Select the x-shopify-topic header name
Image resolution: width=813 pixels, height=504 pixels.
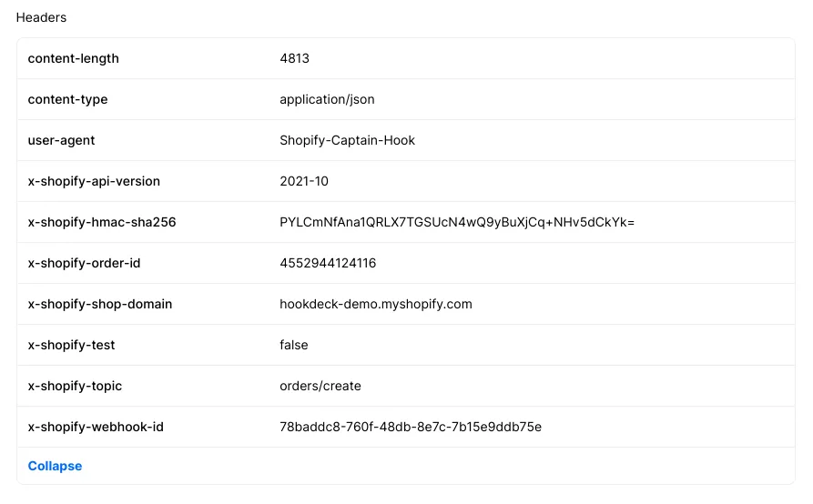pyautogui.click(x=76, y=386)
